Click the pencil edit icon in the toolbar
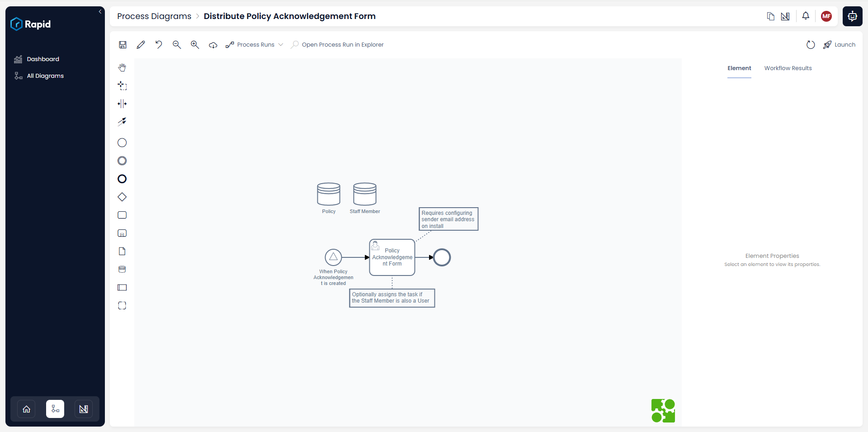This screenshot has width=868, height=432. (x=141, y=45)
